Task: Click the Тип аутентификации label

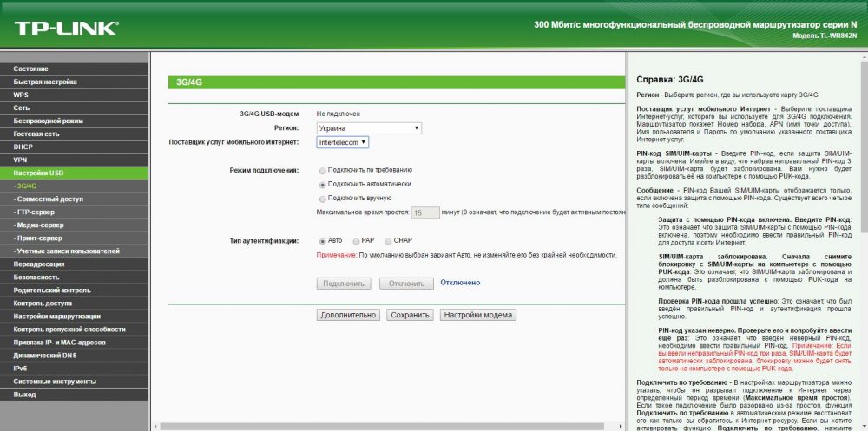Action: point(264,241)
